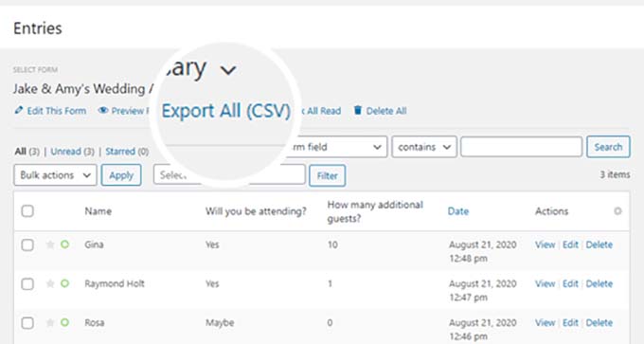Screen dimensions: 644x344
Task: Star Rosa's entry
Action: [50, 322]
